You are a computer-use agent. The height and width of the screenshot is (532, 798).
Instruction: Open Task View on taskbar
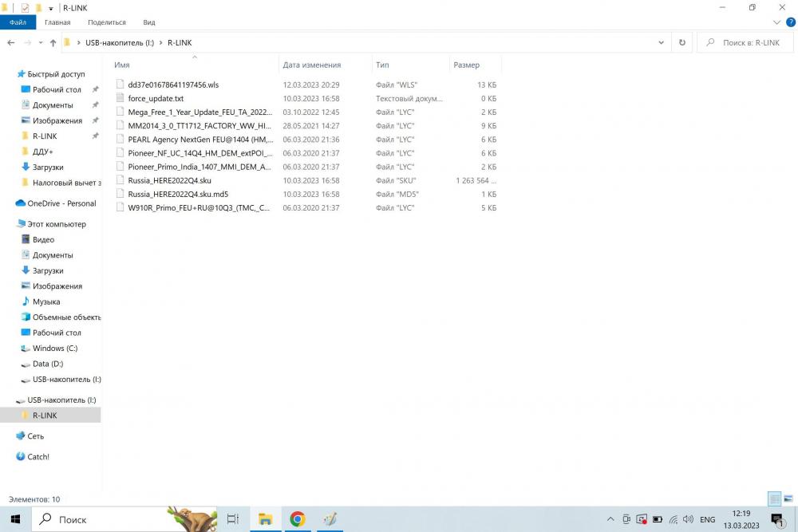232,519
